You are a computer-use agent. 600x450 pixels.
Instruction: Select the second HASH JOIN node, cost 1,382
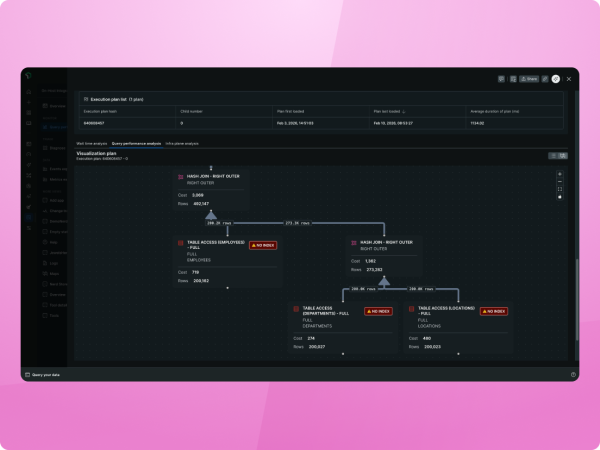(x=384, y=256)
